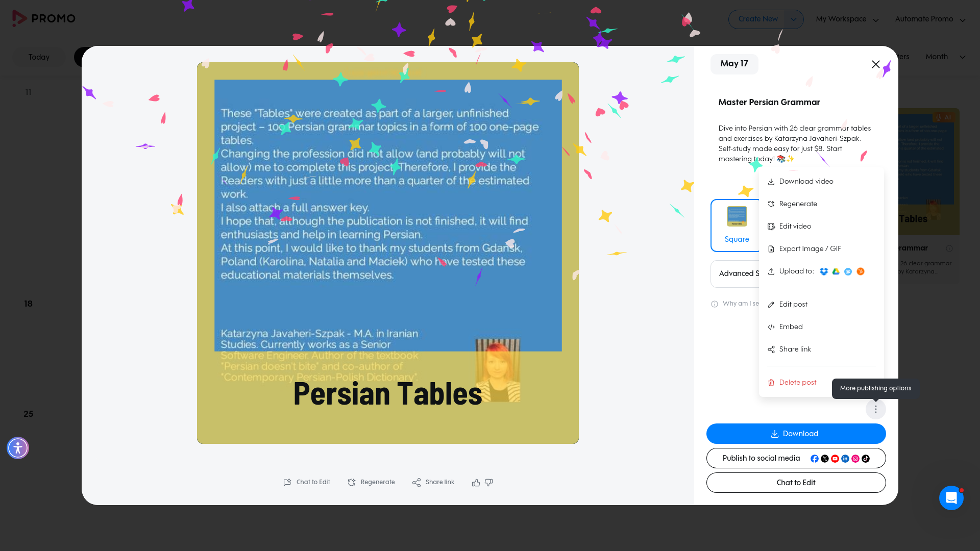
Task: Click the outlined Chat to Edit button in the sidebar
Action: (796, 483)
